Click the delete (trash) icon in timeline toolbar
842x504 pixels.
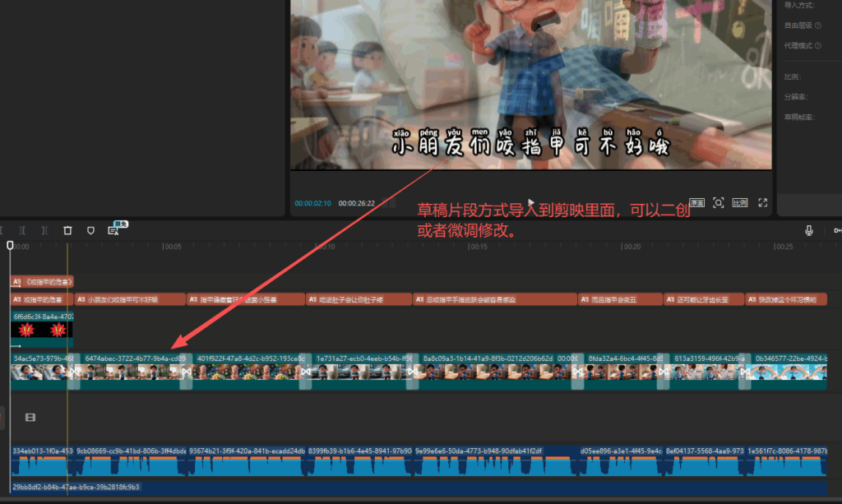[67, 230]
